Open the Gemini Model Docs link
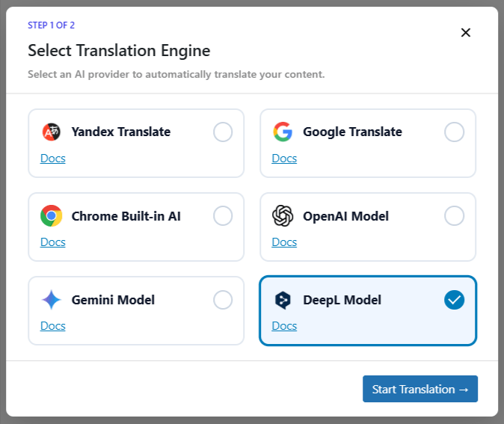Viewport: 504px width, 424px height. (53, 326)
